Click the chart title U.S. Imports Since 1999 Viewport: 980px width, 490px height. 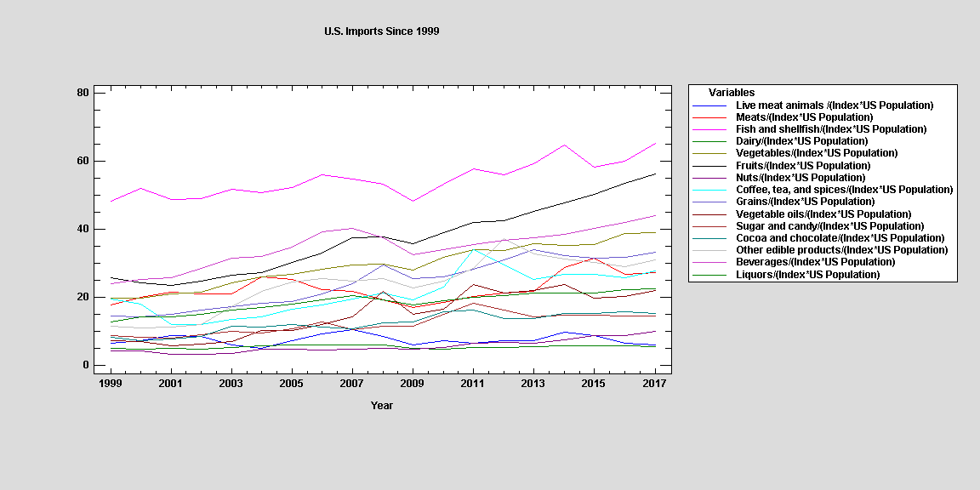coord(381,31)
